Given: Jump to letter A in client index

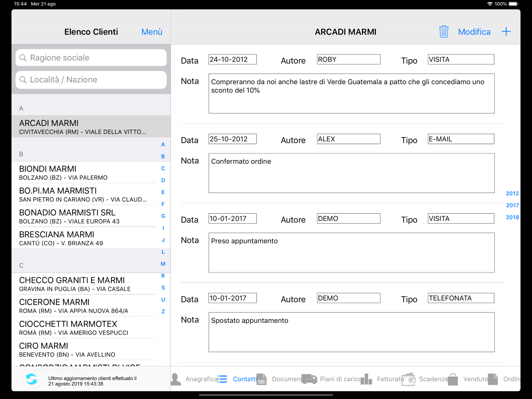Looking at the screenshot, I should [163, 144].
